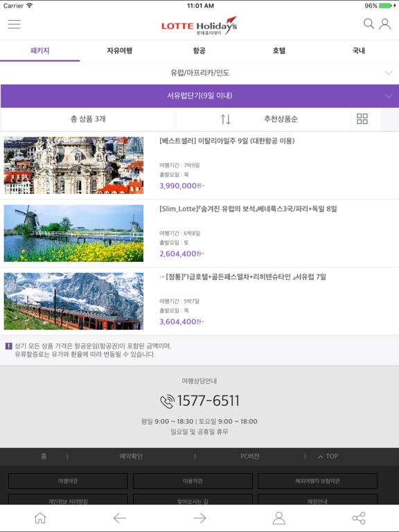Open [정통] 서유럽 7일 product title
Image resolution: width=399 pixels, height=532 pixels.
pos(243,277)
